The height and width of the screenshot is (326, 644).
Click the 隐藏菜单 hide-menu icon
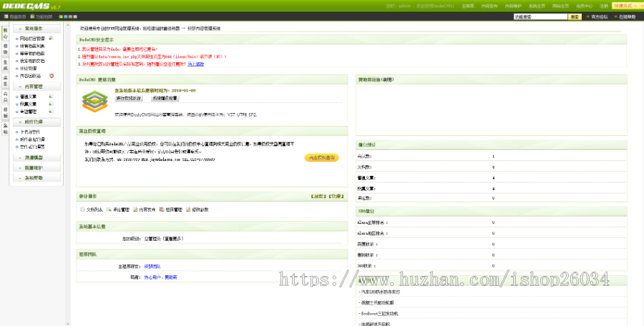click(6, 17)
